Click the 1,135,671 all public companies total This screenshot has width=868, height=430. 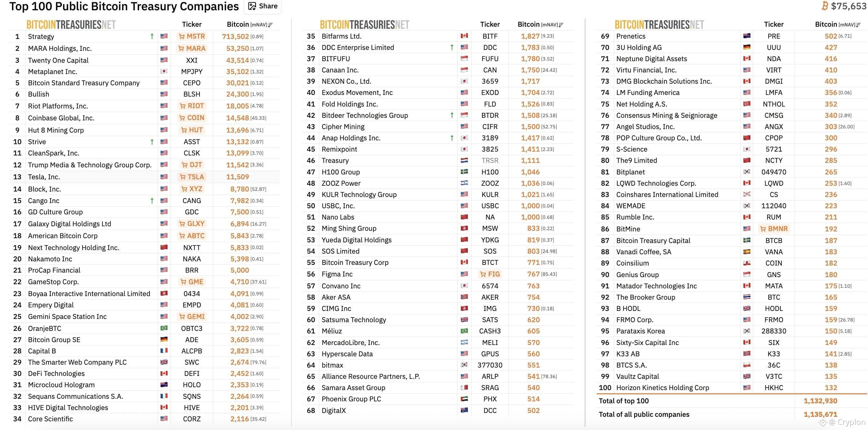(x=820, y=414)
